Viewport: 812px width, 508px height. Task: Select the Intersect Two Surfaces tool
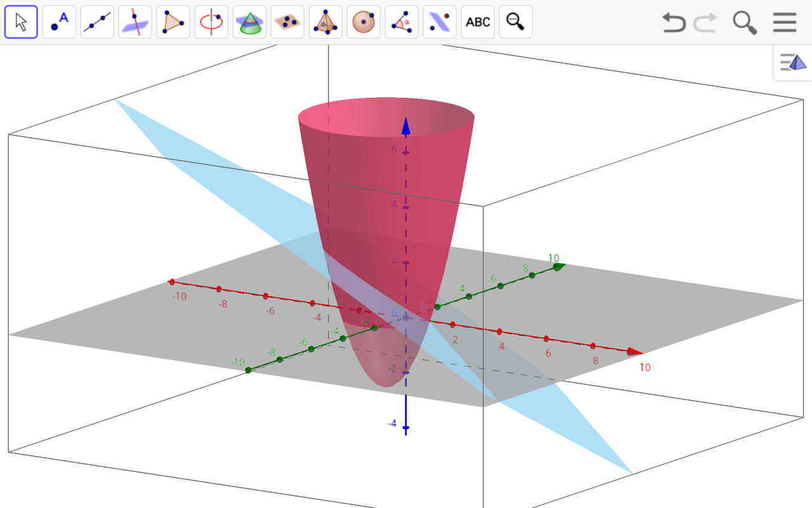pos(249,22)
